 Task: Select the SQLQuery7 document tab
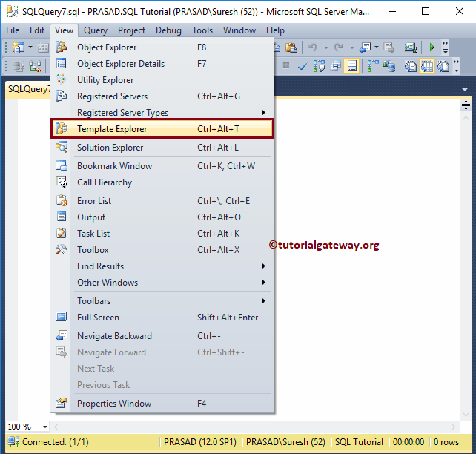tap(28, 89)
